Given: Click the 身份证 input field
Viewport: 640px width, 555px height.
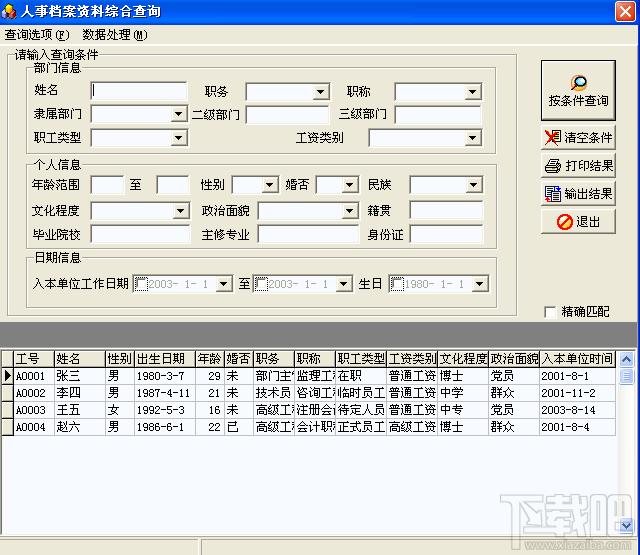Looking at the screenshot, I should coord(446,235).
